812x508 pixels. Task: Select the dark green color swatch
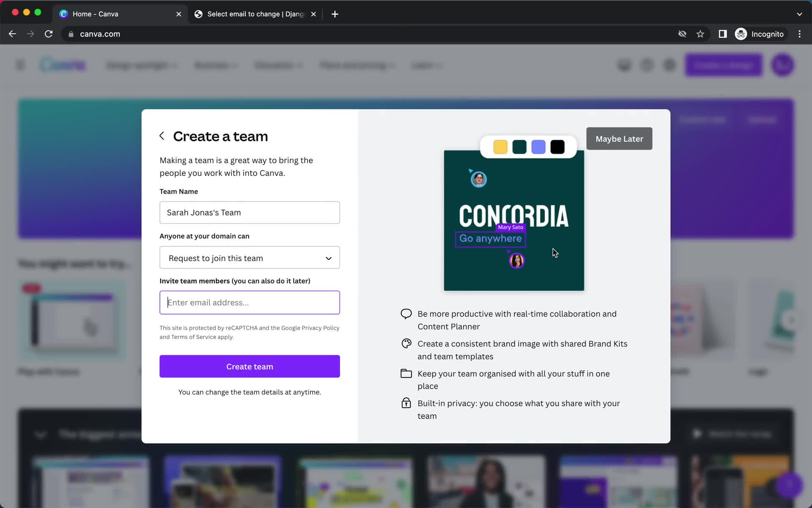point(519,147)
